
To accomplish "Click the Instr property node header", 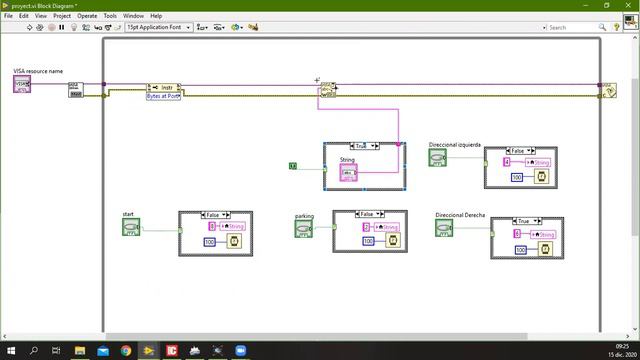I will 164,87.
